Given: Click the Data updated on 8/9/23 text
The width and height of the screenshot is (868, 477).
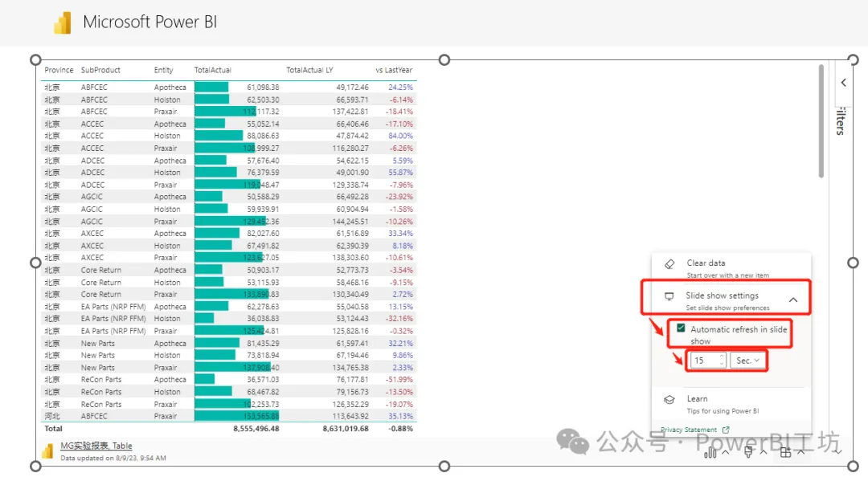Looking at the screenshot, I should [113, 459].
